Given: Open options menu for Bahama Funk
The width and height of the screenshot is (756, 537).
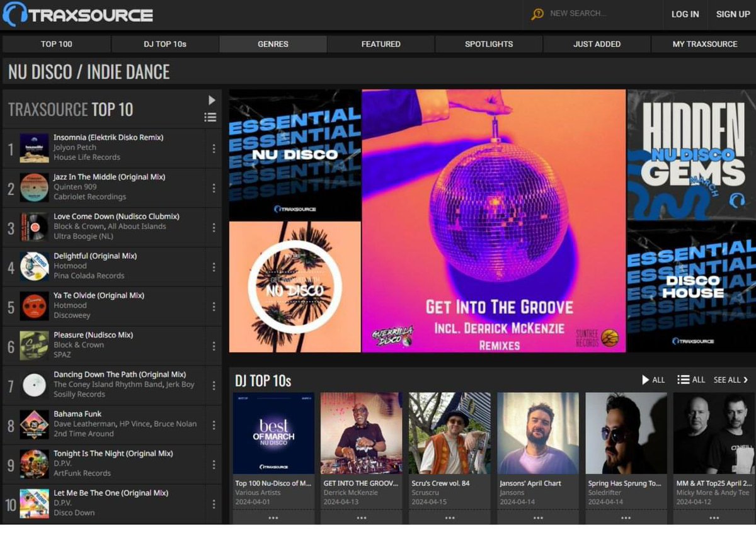Looking at the screenshot, I should pyautogui.click(x=214, y=425).
